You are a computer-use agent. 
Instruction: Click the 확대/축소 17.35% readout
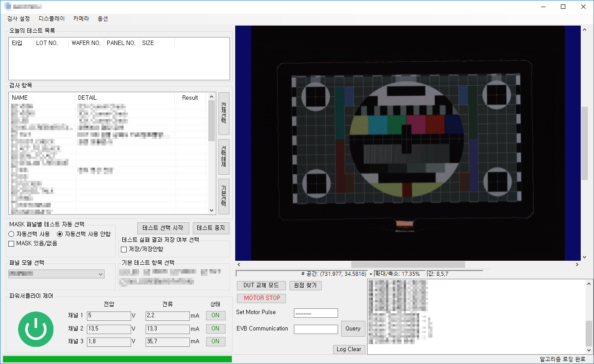(399, 274)
